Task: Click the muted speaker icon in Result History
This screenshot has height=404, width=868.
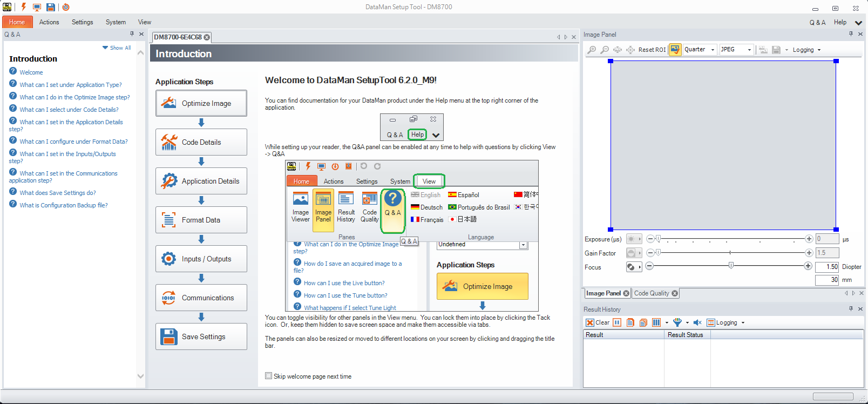Action: pyautogui.click(x=697, y=322)
